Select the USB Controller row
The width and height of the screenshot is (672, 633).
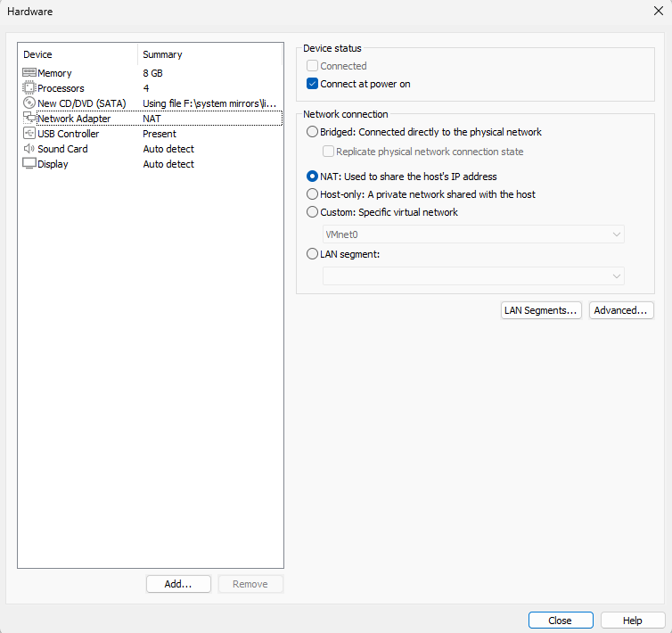(152, 134)
